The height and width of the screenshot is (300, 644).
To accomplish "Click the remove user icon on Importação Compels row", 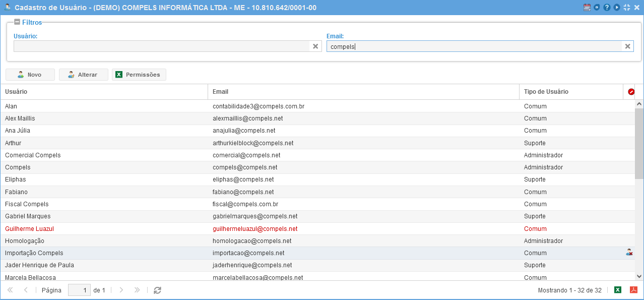I will click(x=629, y=253).
